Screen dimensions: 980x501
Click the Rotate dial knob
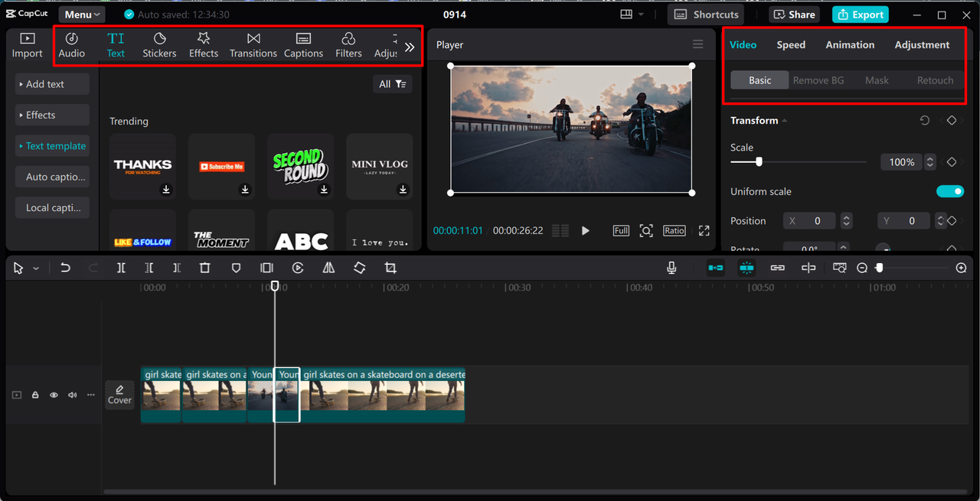coord(883,249)
